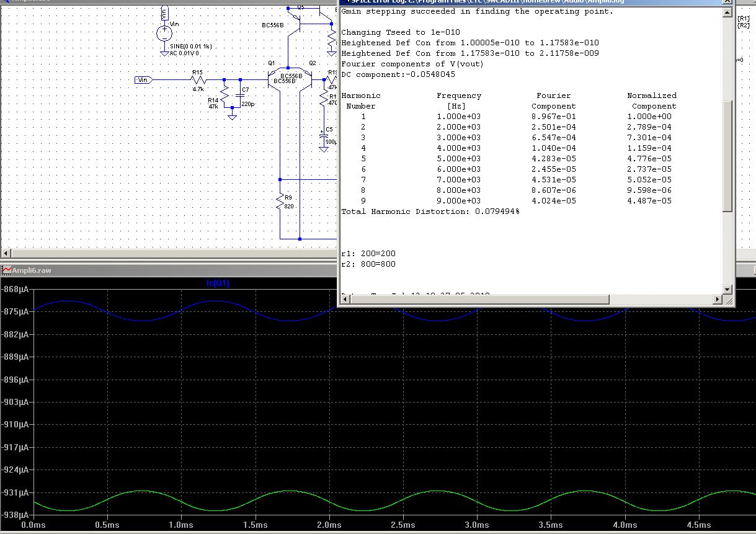Viewport: 756px width, 534px height.
Task: Click the SINE(0 0.01 1k) source value text
Action: pyautogui.click(x=192, y=47)
